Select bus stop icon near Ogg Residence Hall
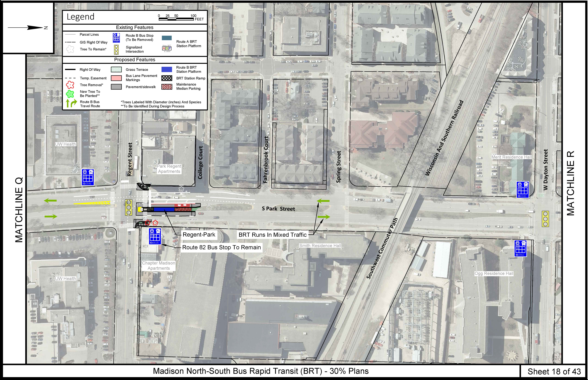The height and width of the screenshot is (380, 588). [x=520, y=248]
